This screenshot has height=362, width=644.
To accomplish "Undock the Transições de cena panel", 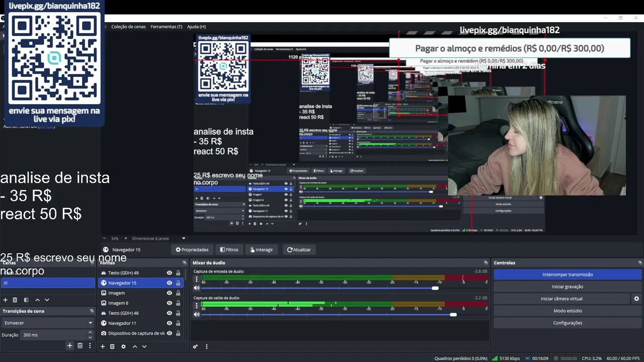I will 92,311.
